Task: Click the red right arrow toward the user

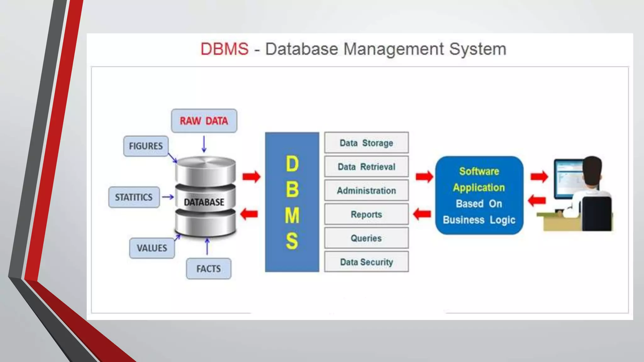Action: pos(539,177)
